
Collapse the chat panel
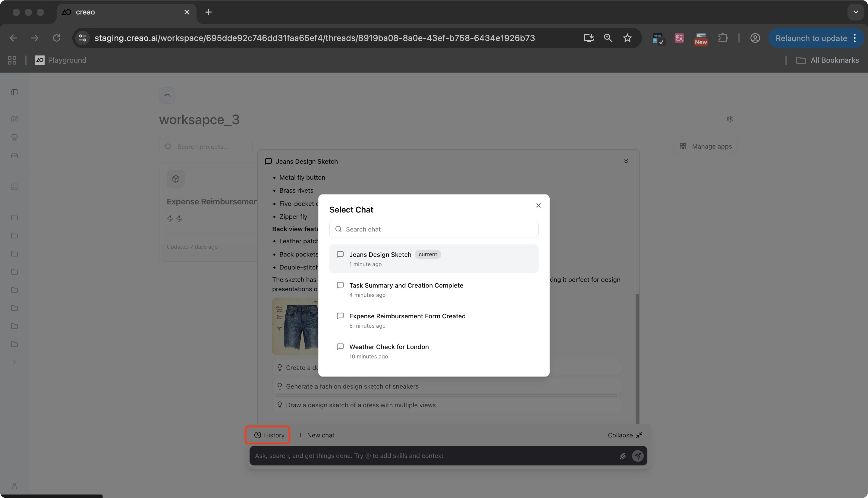(624, 435)
